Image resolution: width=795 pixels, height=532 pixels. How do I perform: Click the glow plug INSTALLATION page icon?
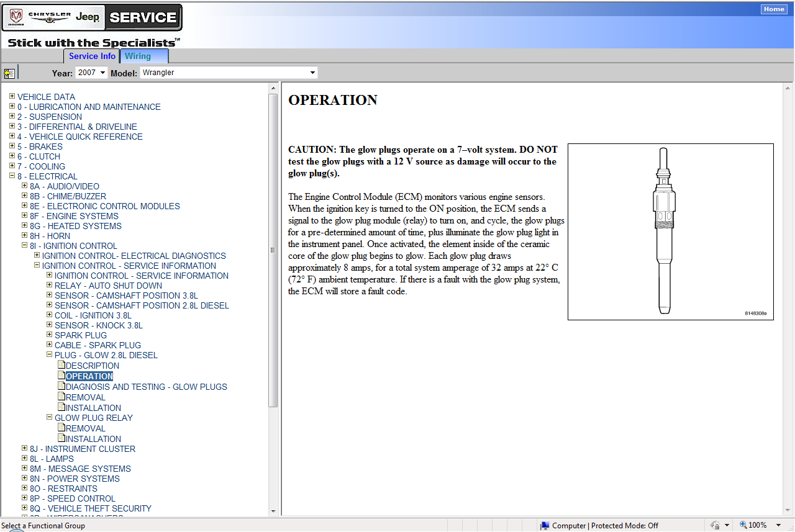[x=61, y=407]
